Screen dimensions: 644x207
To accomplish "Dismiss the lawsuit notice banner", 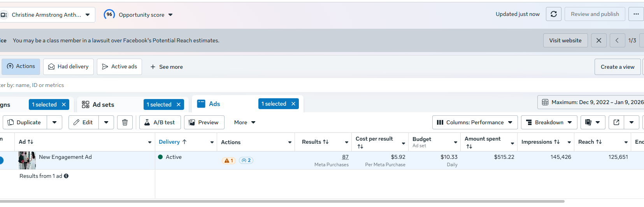I will (x=599, y=40).
